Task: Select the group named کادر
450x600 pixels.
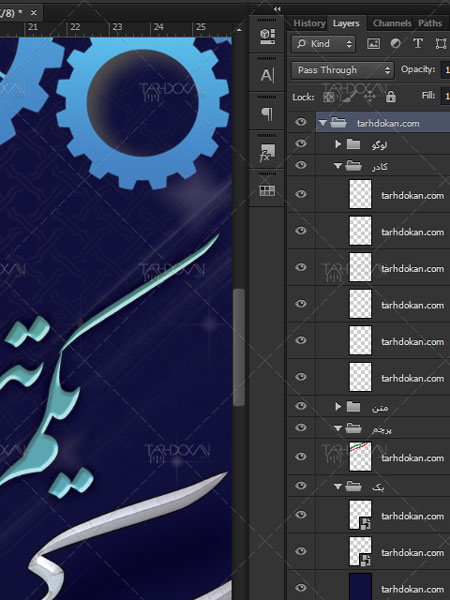Action: pyautogui.click(x=379, y=166)
